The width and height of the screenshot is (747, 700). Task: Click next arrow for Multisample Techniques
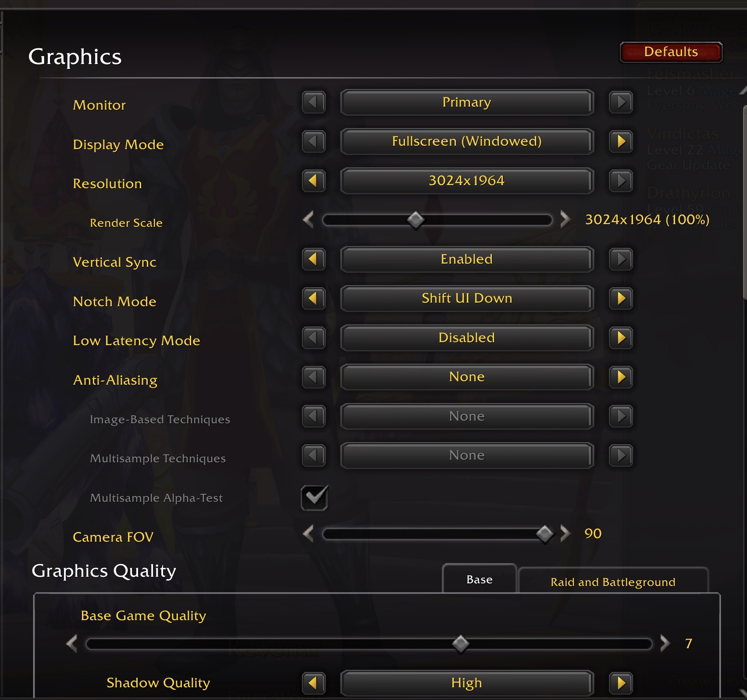coord(621,455)
